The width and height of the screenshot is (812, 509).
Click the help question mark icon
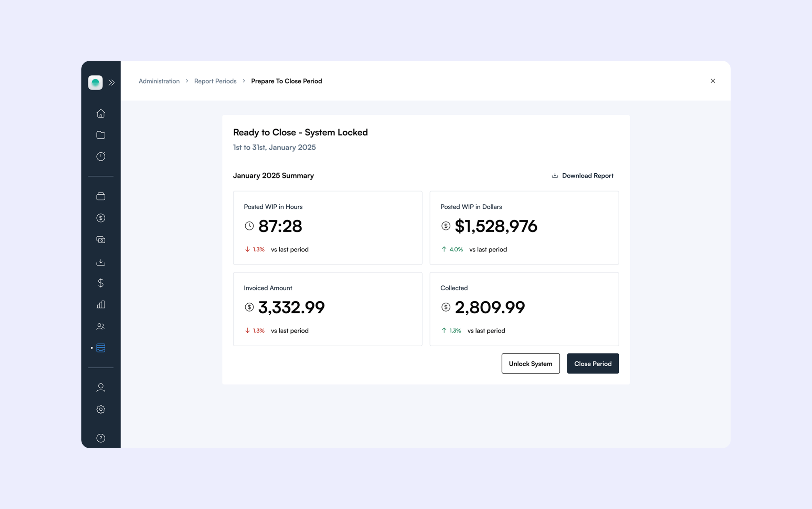[101, 438]
